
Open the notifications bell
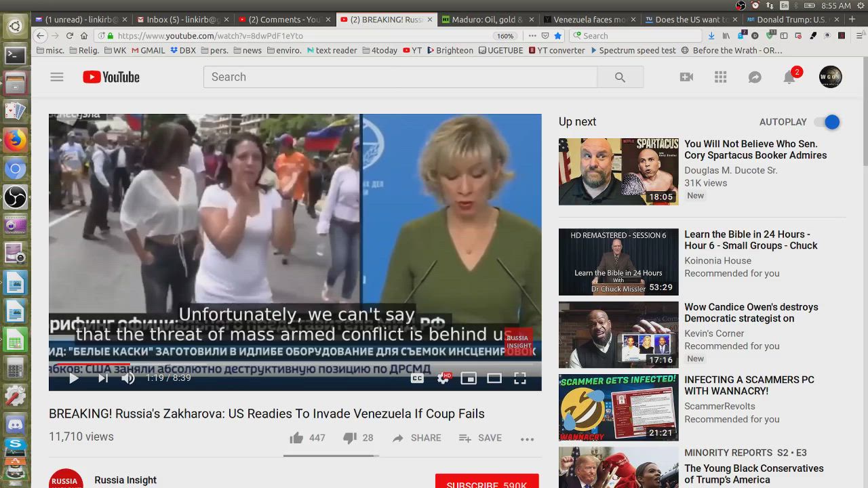pyautogui.click(x=789, y=77)
